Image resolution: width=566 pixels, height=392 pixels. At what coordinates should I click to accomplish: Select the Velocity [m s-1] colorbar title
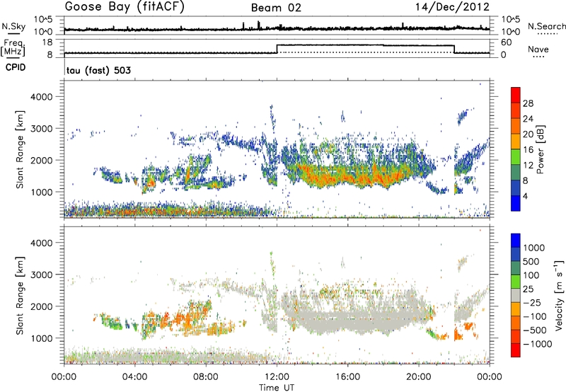click(560, 295)
